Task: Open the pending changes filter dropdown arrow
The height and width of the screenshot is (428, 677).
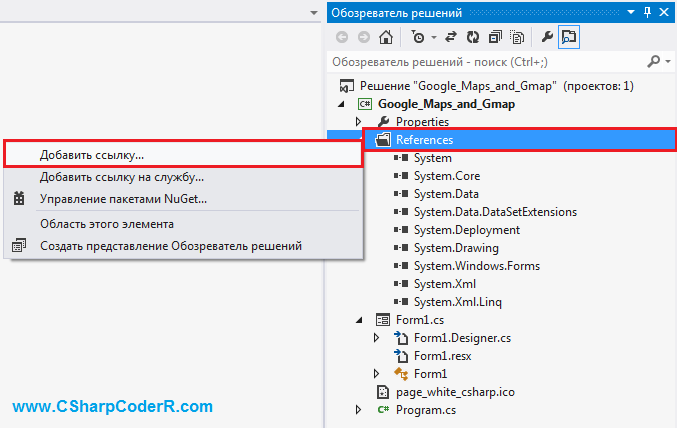Action: (x=433, y=38)
